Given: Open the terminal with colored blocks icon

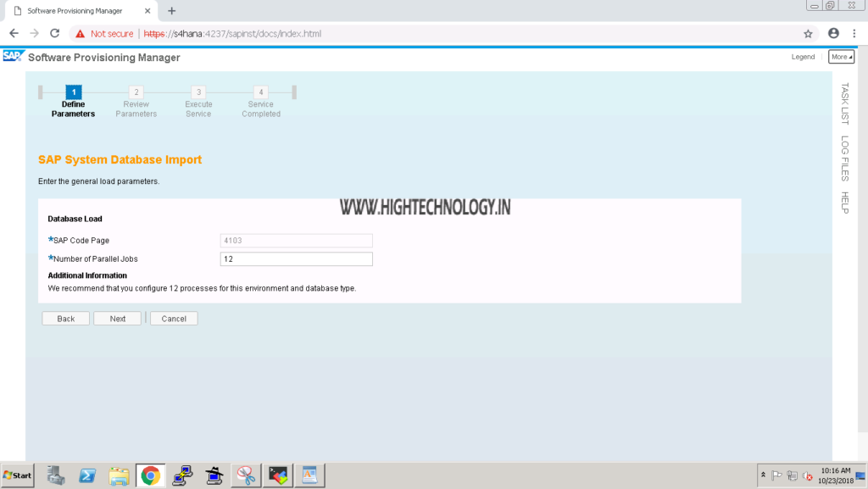Looking at the screenshot, I should click(x=278, y=475).
